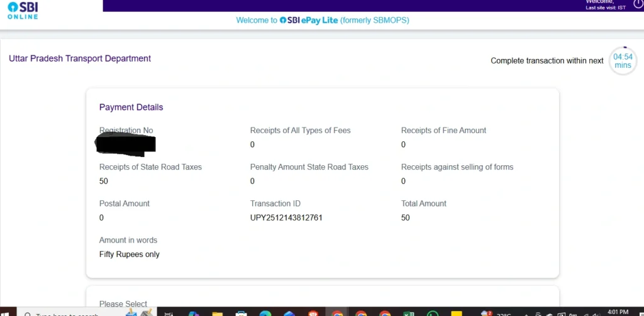The image size is (644, 316).
Task: Click the active Chrome icon in taskbar
Action: (x=337, y=313)
